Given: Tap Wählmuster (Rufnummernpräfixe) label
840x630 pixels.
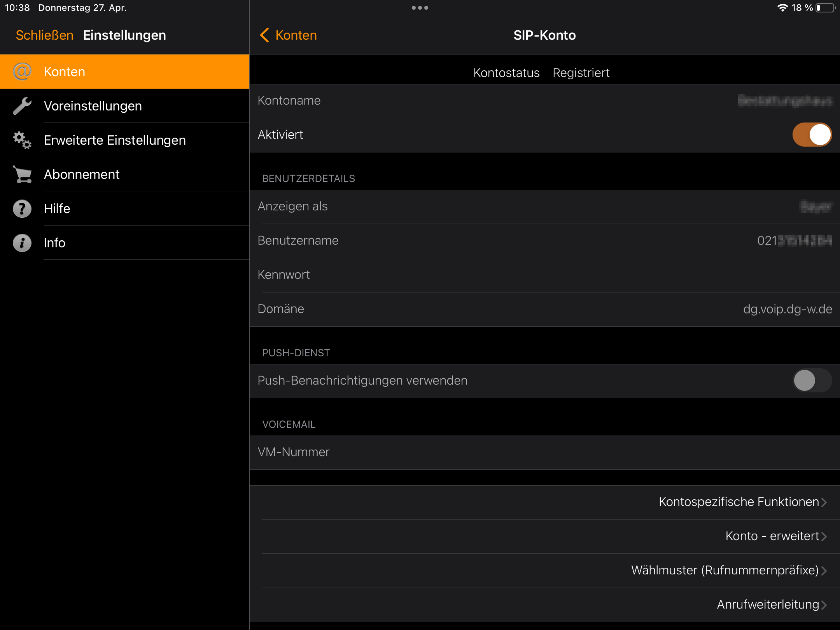Looking at the screenshot, I should pos(725,570).
